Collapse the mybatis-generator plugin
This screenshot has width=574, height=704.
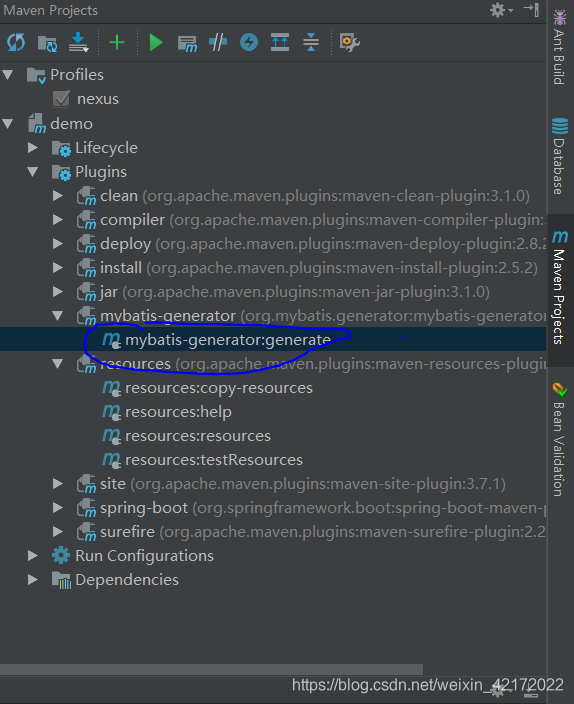(x=57, y=316)
